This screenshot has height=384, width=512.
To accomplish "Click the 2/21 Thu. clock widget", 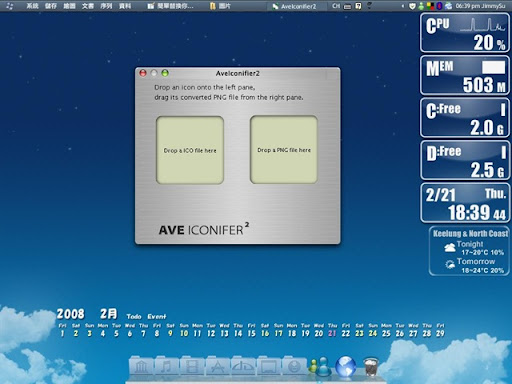I will coord(465,203).
